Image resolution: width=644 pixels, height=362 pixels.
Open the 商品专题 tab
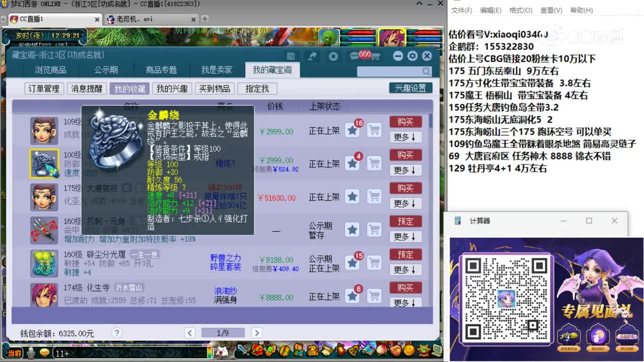161,70
